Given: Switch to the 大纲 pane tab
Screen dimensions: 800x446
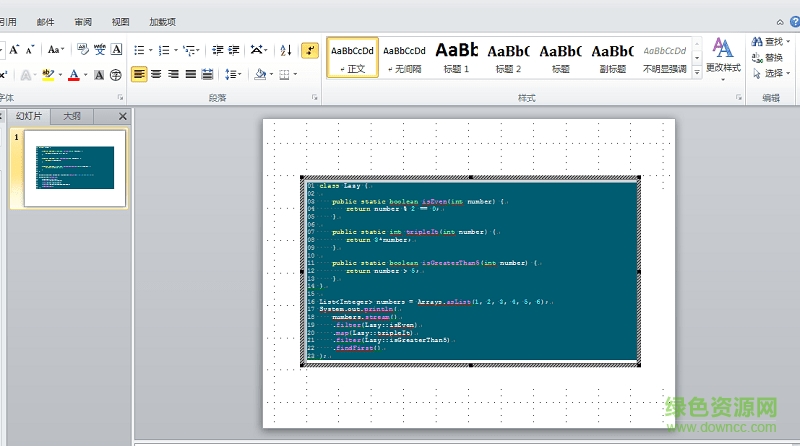Looking at the screenshot, I should coord(73,116).
